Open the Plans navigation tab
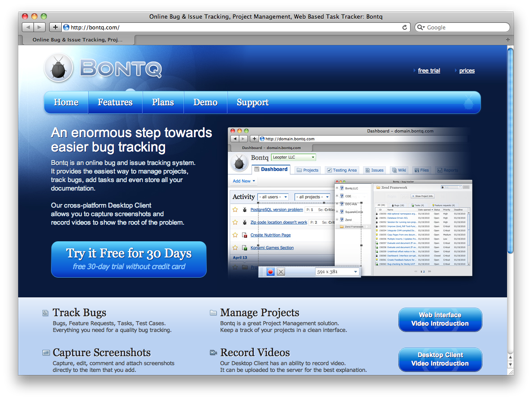The height and width of the screenshot is (400, 532). [163, 102]
